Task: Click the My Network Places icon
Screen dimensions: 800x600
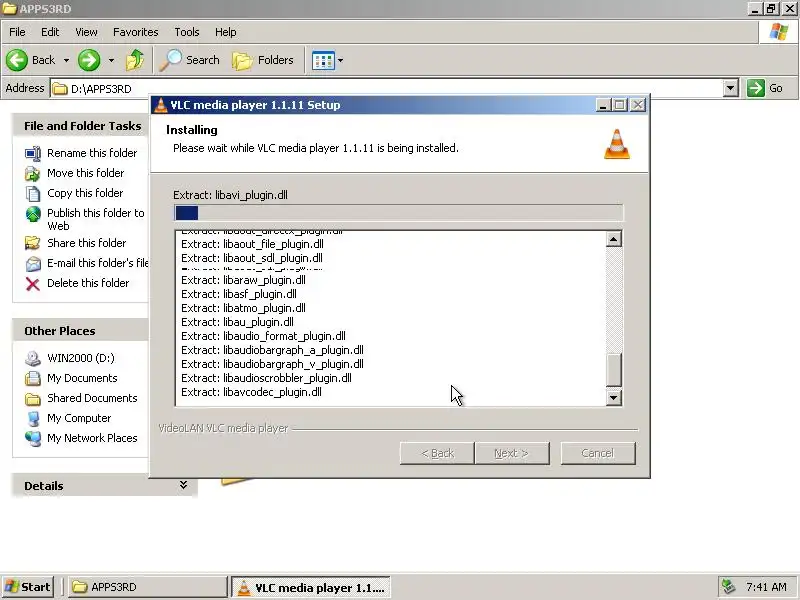Action: pos(33,438)
